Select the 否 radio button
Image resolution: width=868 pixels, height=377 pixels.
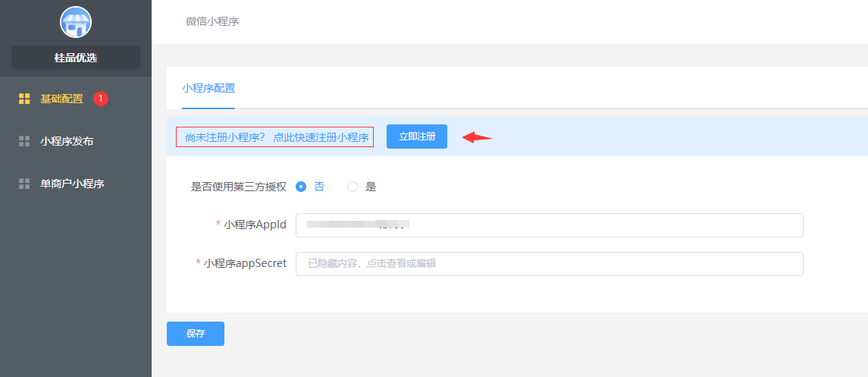(x=301, y=187)
